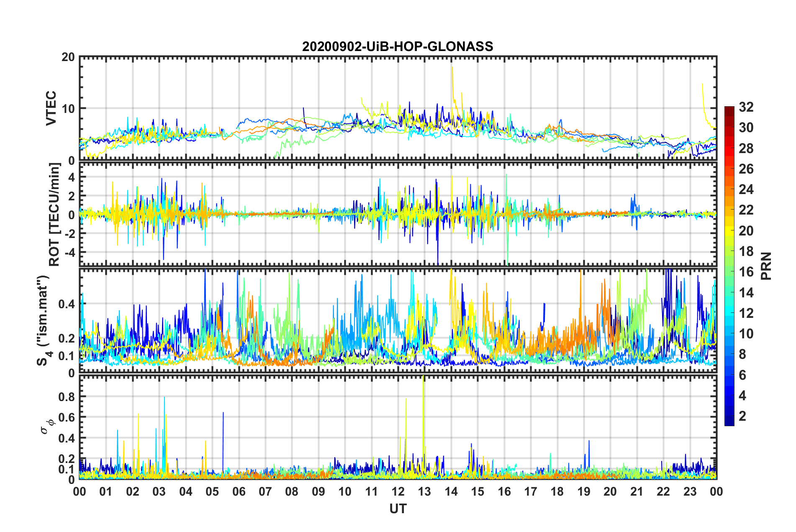
Task: Click the 21 tick label on UT axis
Action: [637, 491]
